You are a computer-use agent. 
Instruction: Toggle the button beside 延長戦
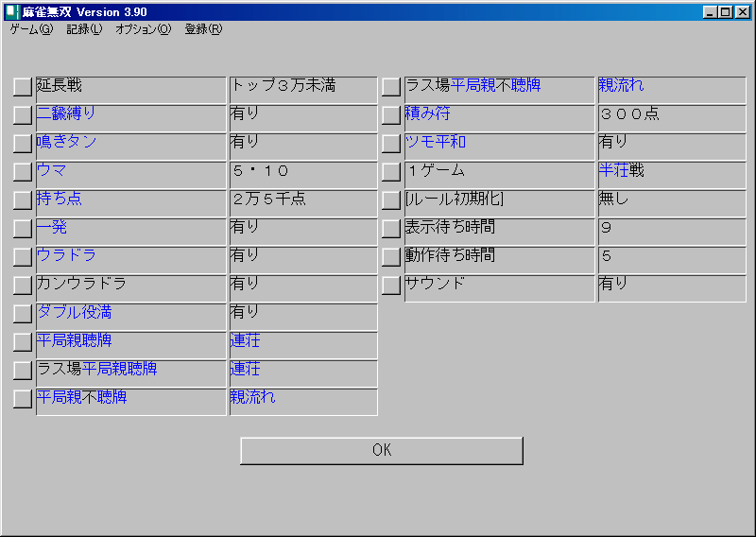click(x=22, y=87)
